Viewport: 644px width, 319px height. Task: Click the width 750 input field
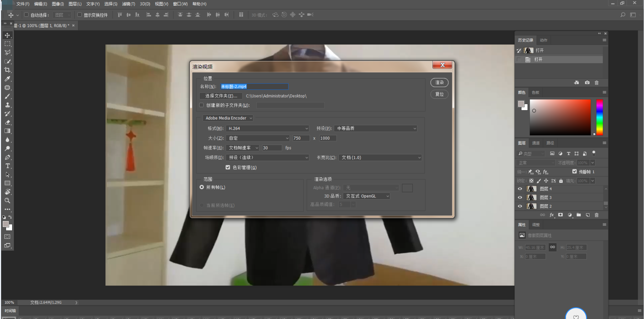[x=301, y=138]
